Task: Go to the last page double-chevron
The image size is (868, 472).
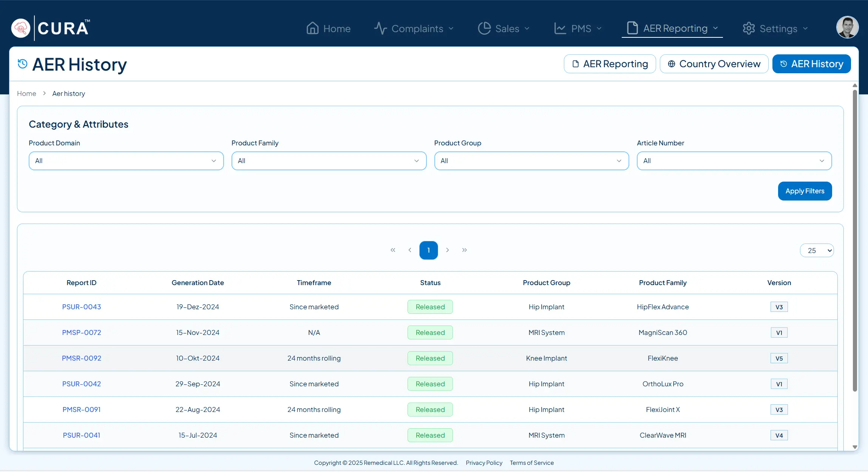Action: pyautogui.click(x=465, y=250)
